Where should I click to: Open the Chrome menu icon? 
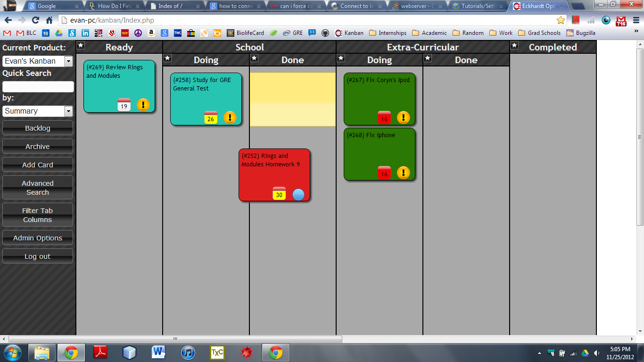636,20
